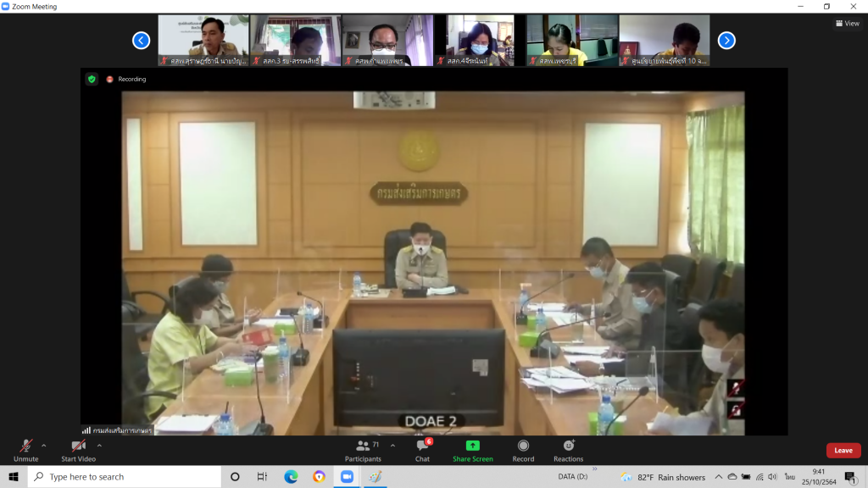This screenshot has width=868, height=488.
Task: Open the clock showing 9:41
Action: 819,477
